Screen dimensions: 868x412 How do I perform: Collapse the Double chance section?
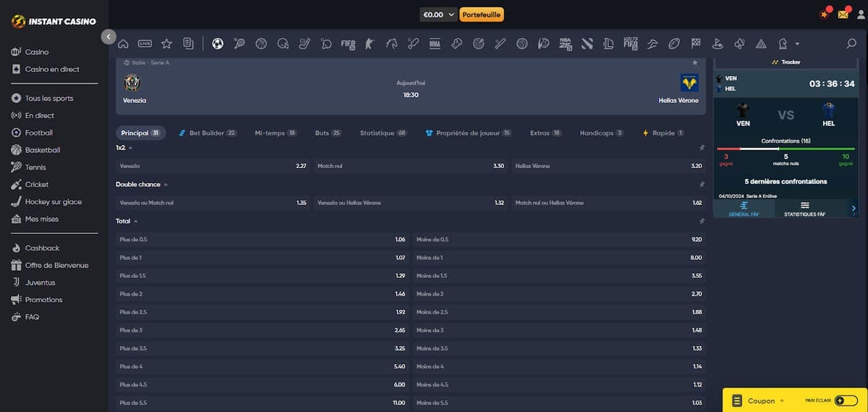click(x=166, y=184)
